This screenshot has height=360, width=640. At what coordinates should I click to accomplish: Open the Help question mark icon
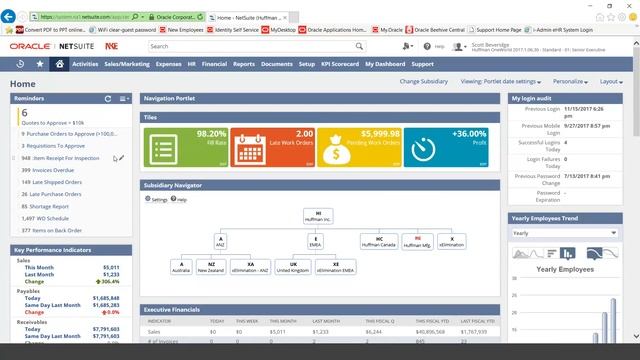[x=427, y=47]
